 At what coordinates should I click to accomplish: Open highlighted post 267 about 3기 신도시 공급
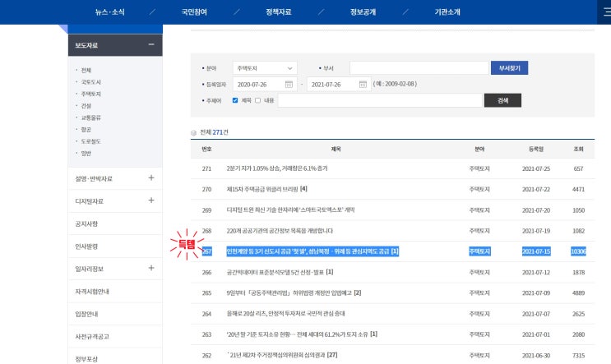[312, 251]
